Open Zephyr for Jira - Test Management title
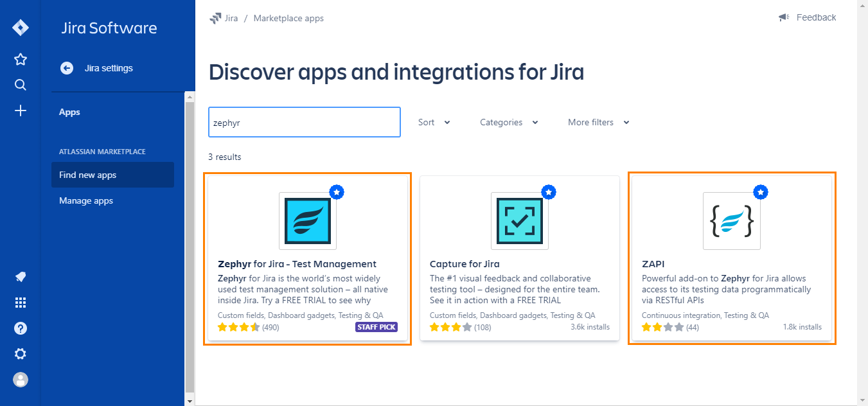The height and width of the screenshot is (406, 868). tap(297, 264)
